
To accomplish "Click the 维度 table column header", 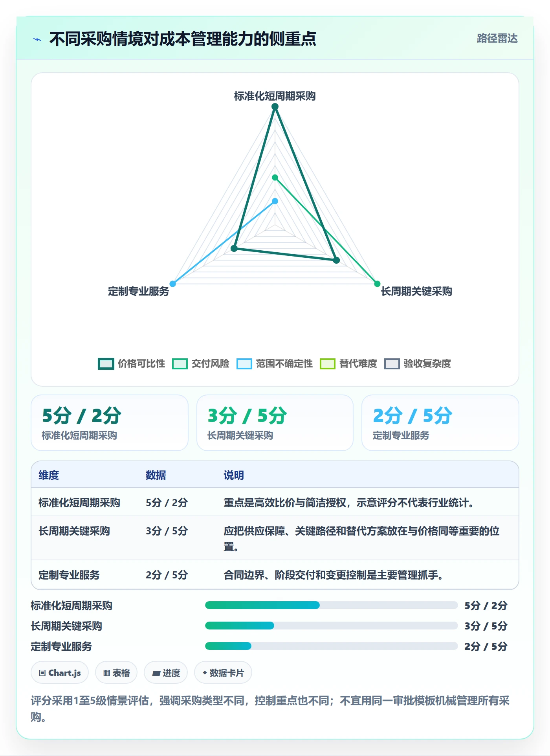I will [49, 475].
